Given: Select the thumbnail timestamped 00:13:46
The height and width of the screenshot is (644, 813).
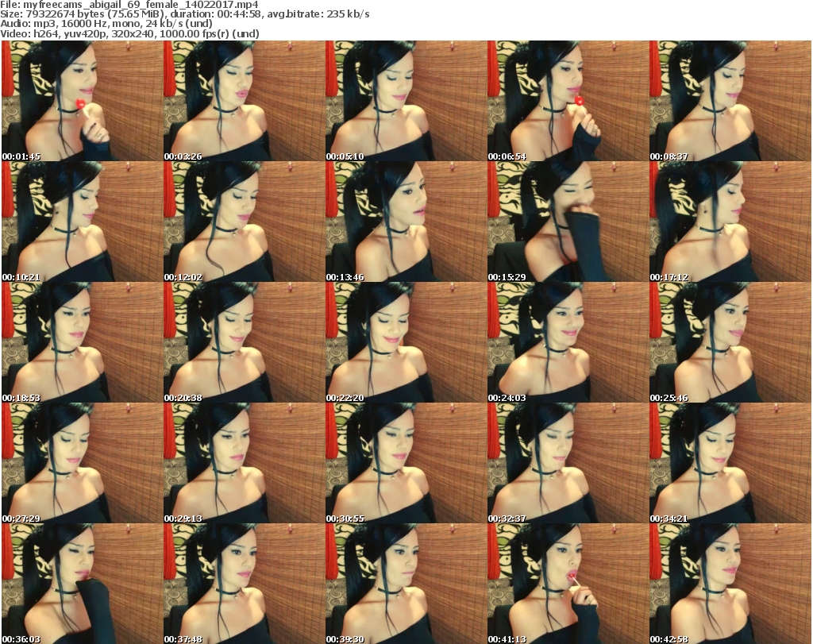Looking at the screenshot, I should [x=406, y=222].
